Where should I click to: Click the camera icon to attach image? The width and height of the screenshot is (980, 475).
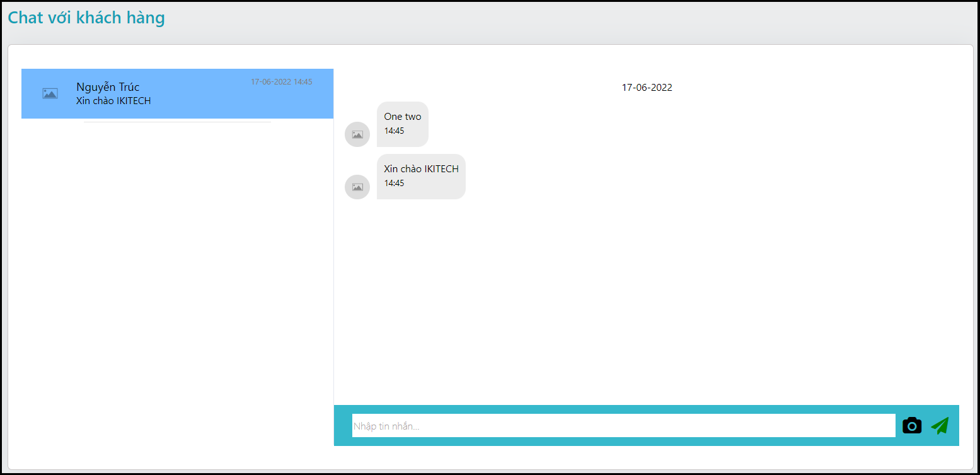[912, 426]
